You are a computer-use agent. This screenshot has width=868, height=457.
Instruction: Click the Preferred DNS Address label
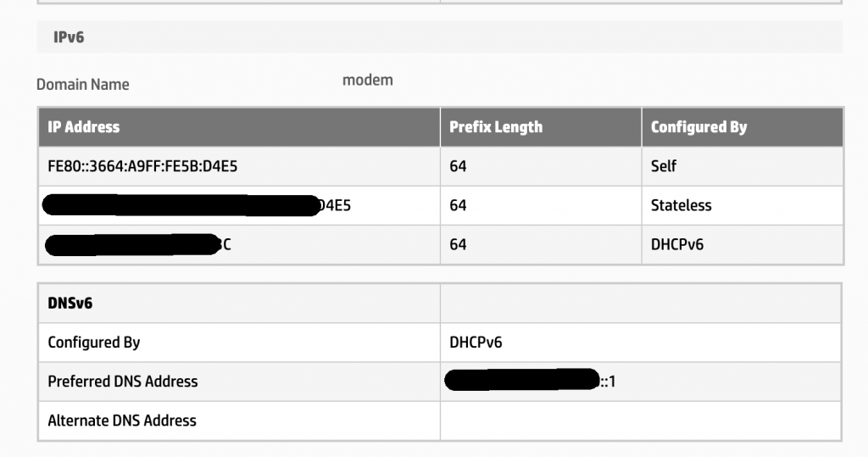point(123,382)
